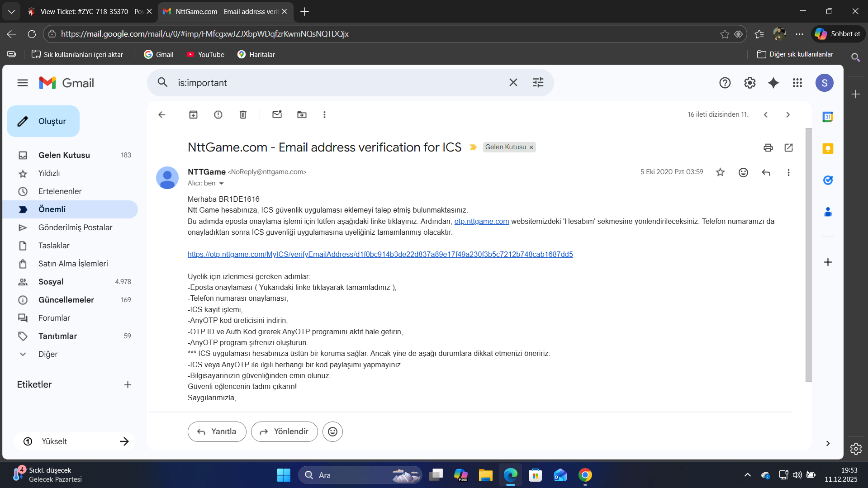Open Google Chrome from taskbar

(x=585, y=475)
